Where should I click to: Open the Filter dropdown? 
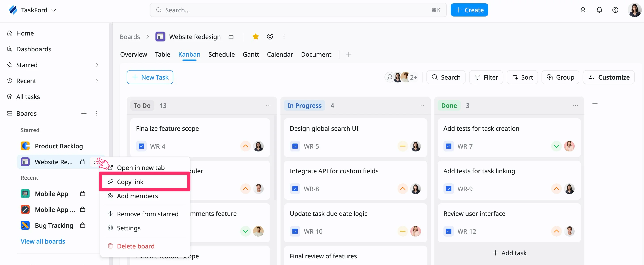486,77
